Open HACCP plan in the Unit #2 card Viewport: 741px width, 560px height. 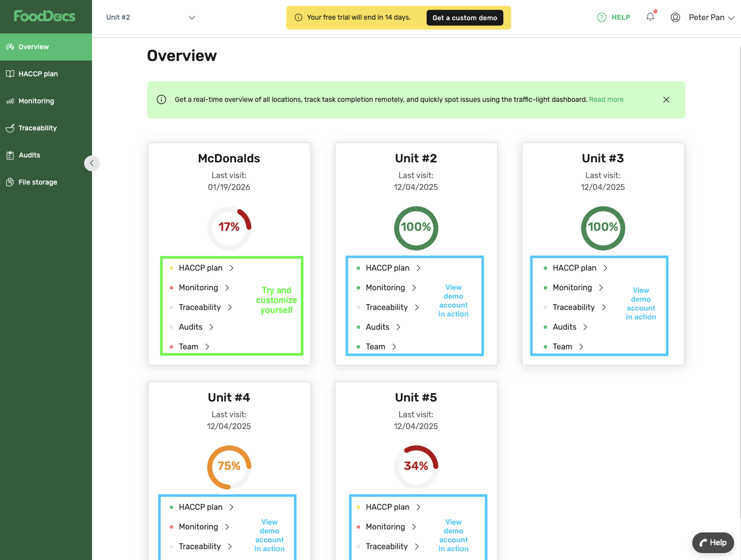tap(393, 268)
